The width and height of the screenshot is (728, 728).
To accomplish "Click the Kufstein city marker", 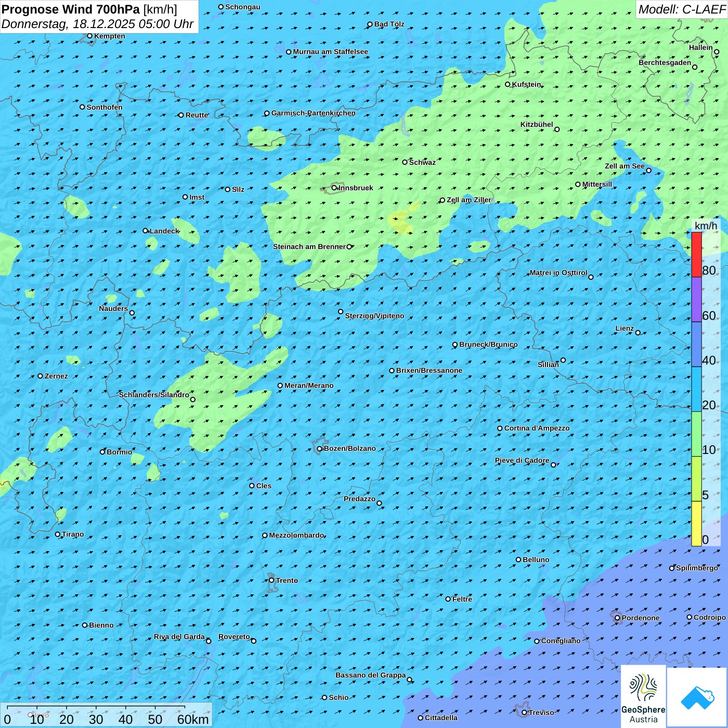I will point(508,84).
